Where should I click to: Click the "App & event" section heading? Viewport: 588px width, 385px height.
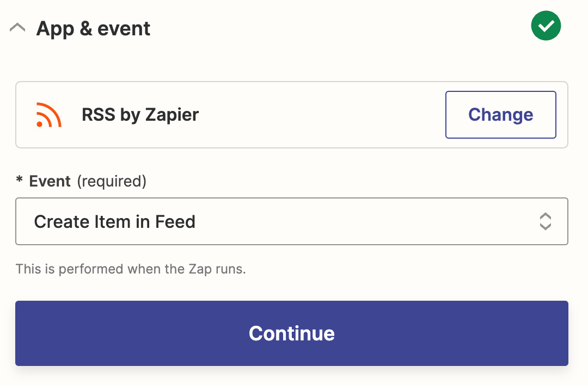click(x=93, y=28)
